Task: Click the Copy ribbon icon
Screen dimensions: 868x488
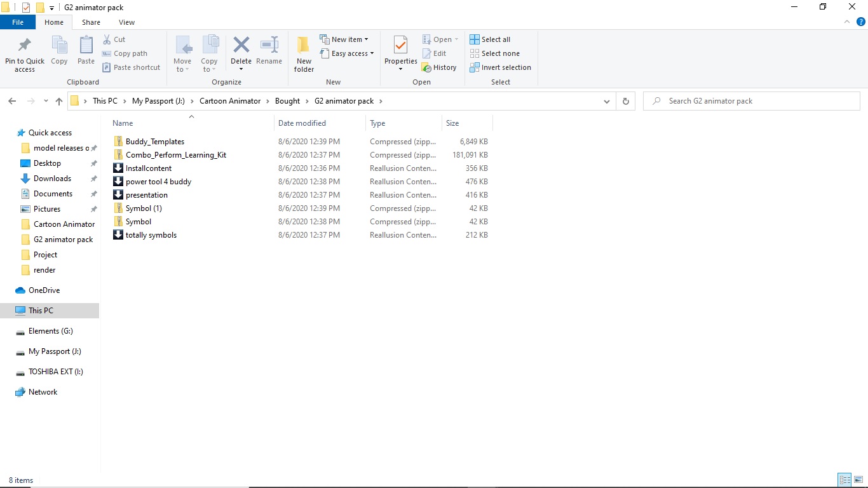Action: coord(59,45)
